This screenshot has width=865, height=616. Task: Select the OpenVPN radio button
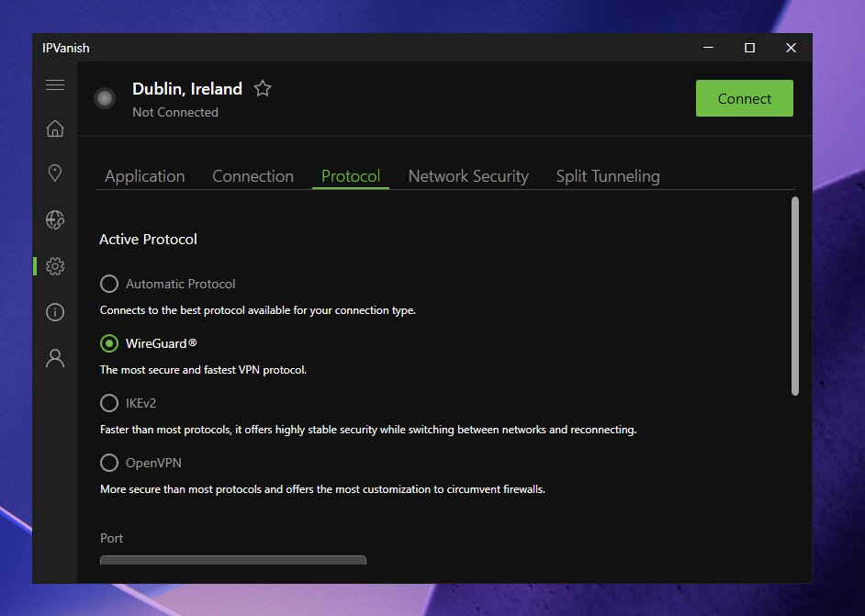coord(109,463)
